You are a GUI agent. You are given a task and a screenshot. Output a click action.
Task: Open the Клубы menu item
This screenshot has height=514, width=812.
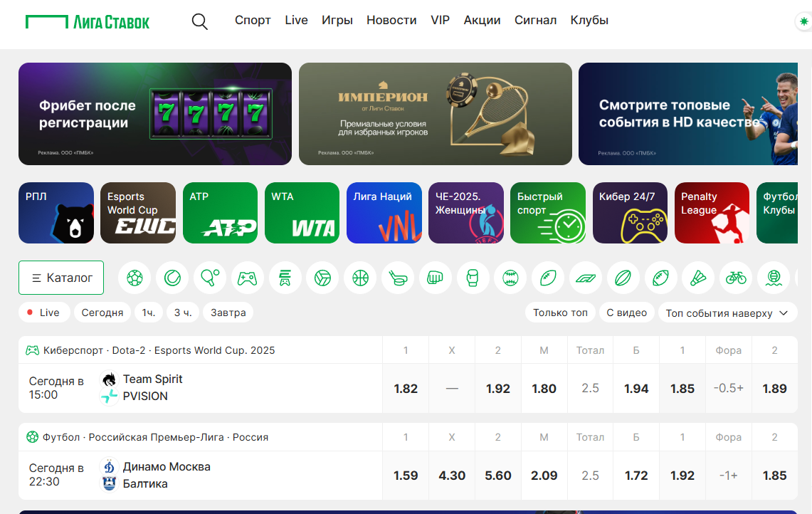(589, 20)
